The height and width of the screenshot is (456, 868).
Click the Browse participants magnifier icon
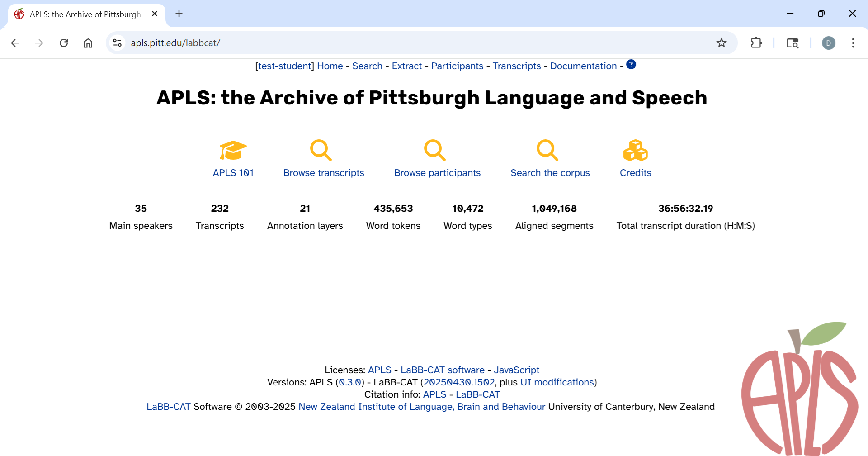[435, 150]
